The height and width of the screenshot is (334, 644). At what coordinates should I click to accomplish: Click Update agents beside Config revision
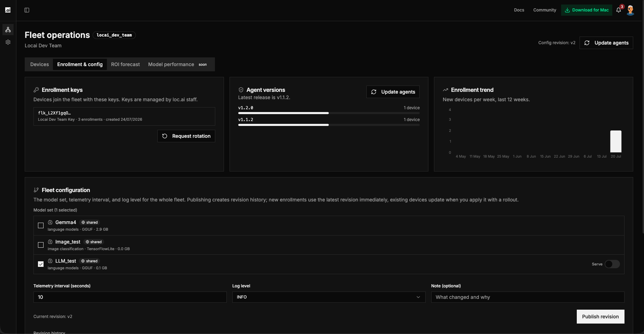pyautogui.click(x=606, y=43)
